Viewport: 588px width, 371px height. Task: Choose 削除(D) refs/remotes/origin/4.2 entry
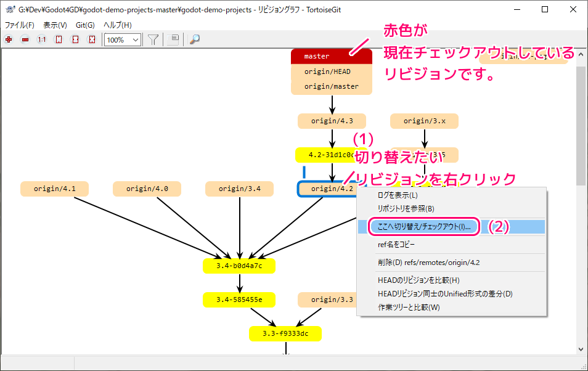pos(452,263)
